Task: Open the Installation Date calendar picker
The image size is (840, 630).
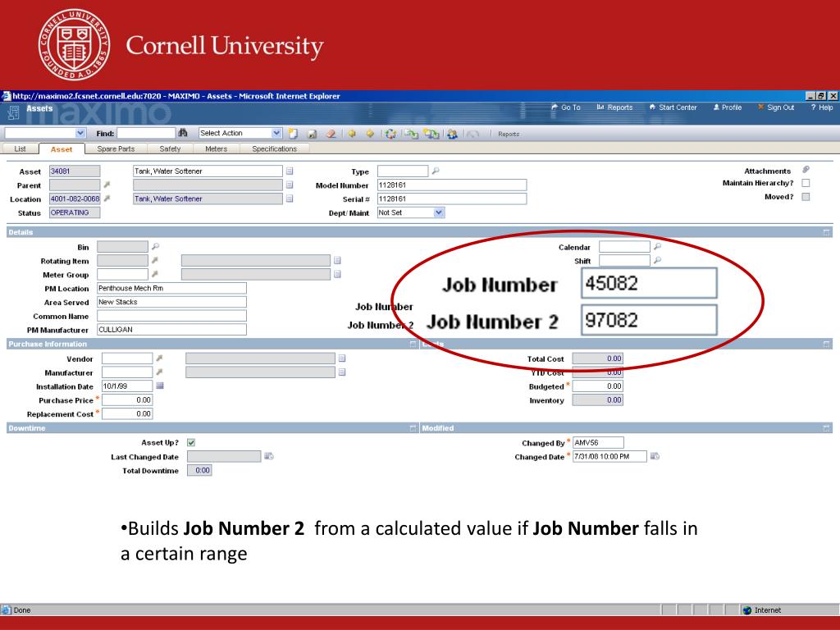Action: tap(160, 386)
